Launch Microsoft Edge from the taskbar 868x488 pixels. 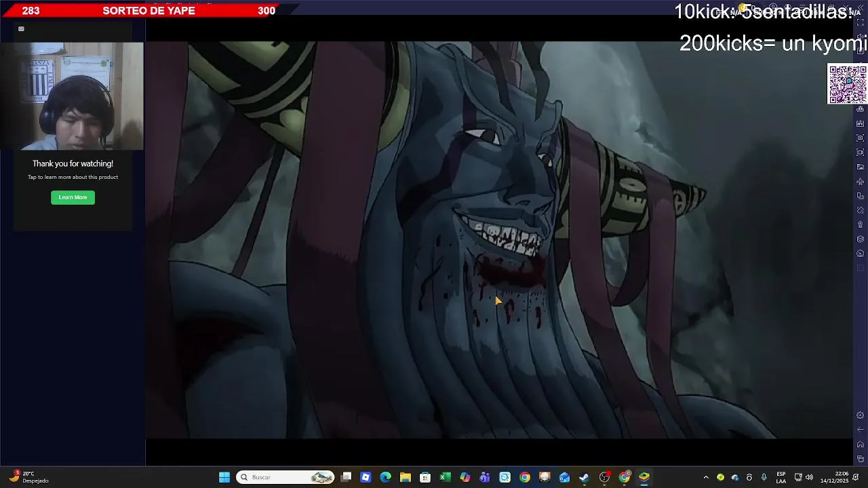point(385,477)
